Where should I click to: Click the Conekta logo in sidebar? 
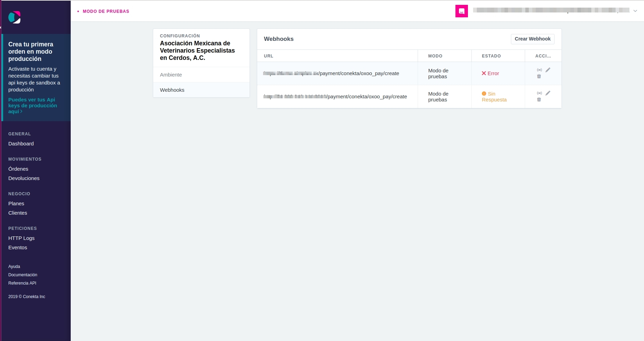[15, 17]
